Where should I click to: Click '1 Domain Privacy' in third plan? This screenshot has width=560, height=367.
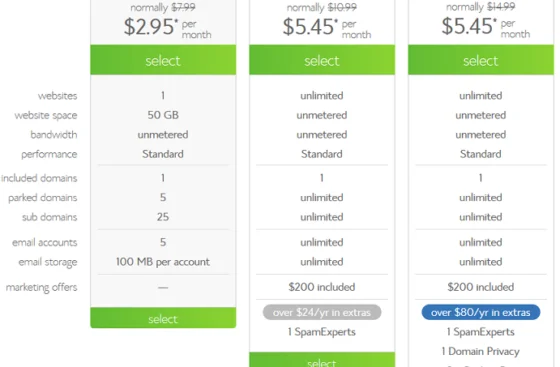click(x=481, y=351)
